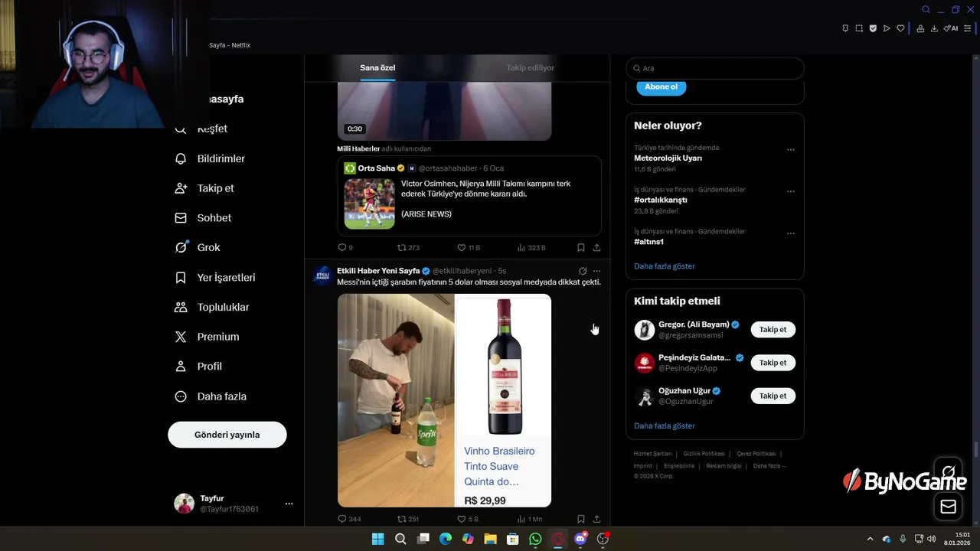Toggle the browser ad blocker shield

pos(873,28)
